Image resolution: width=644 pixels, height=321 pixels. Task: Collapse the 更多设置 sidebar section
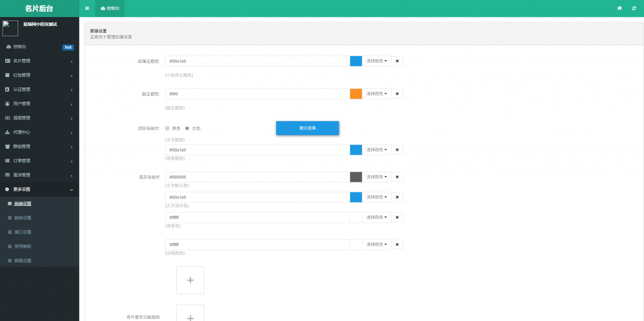click(x=39, y=189)
